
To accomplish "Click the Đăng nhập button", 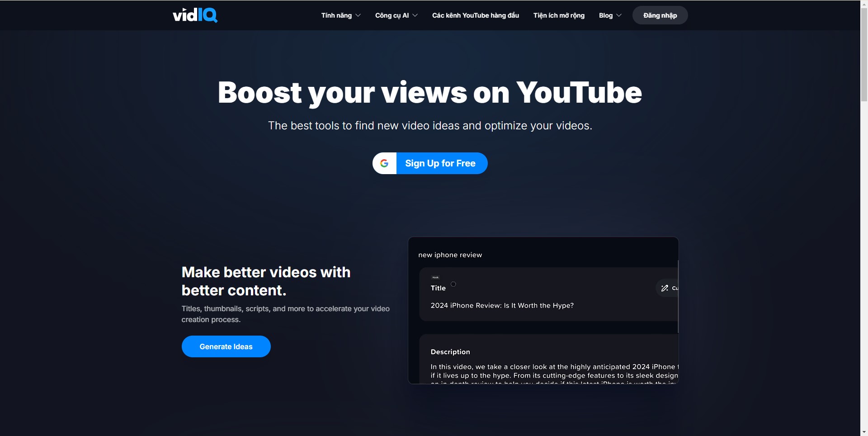I will pyautogui.click(x=660, y=15).
